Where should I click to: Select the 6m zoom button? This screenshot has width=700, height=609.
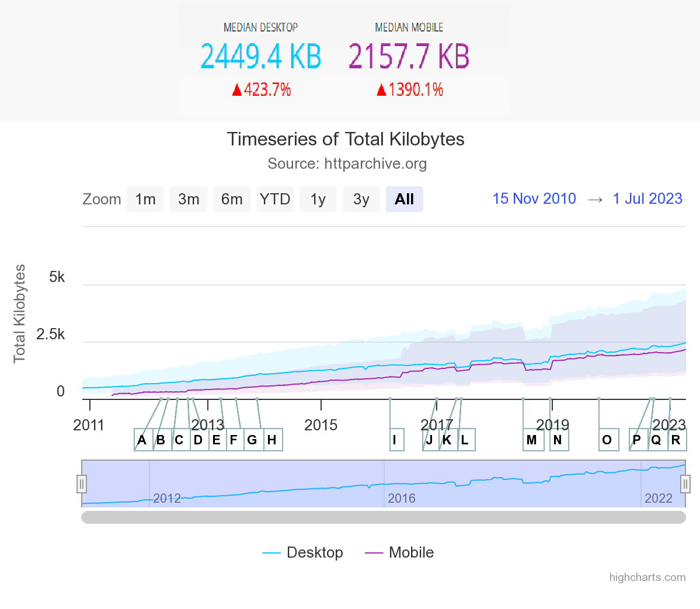click(x=232, y=199)
